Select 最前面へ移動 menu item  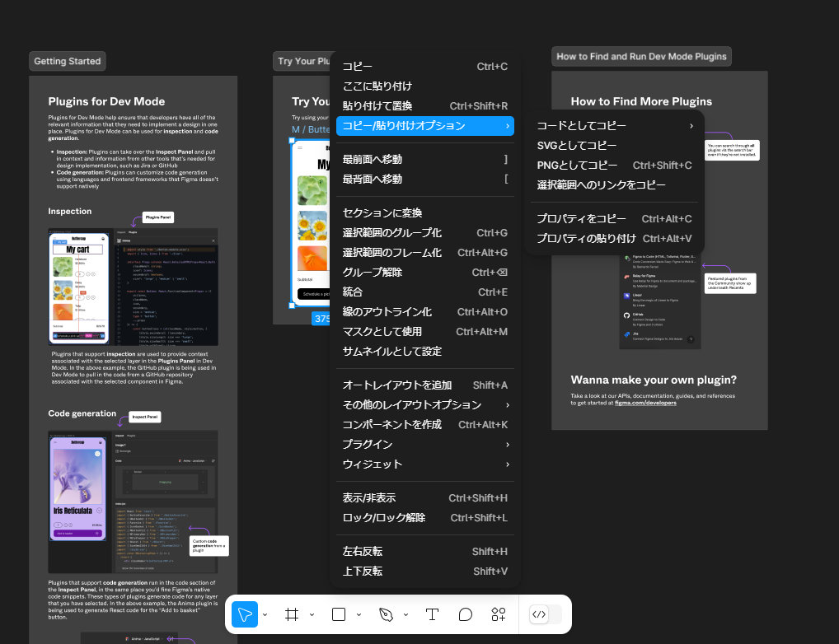coord(424,160)
